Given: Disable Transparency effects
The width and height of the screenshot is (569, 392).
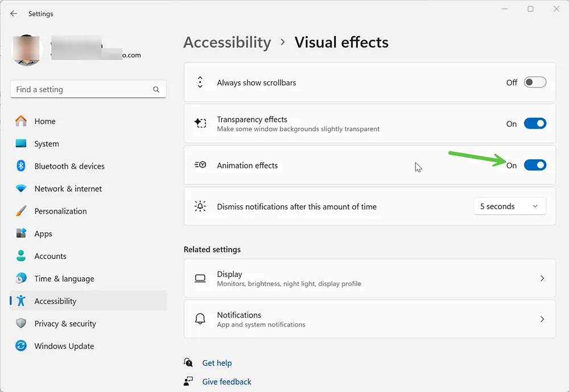Looking at the screenshot, I should pos(535,123).
